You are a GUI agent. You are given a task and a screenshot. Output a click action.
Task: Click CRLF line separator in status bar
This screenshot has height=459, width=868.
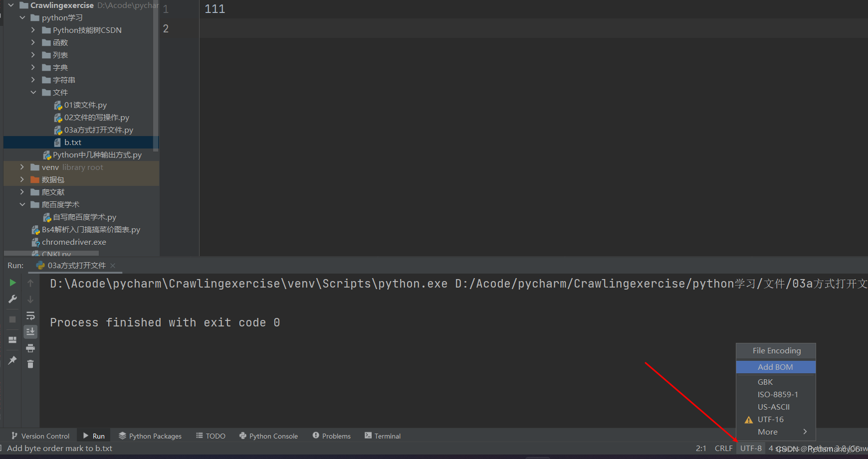[x=723, y=449]
